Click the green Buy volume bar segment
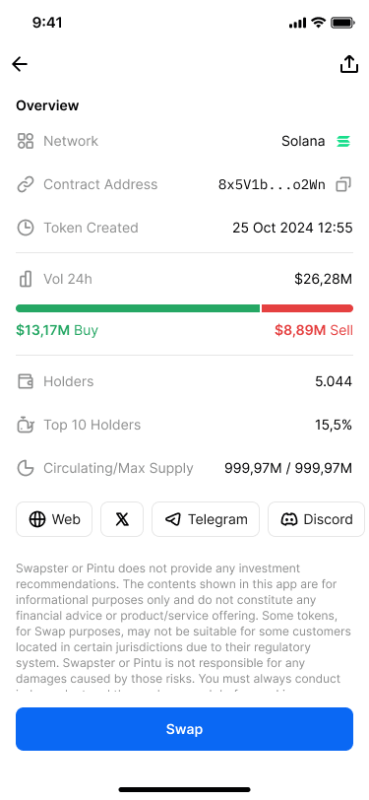 click(138, 308)
